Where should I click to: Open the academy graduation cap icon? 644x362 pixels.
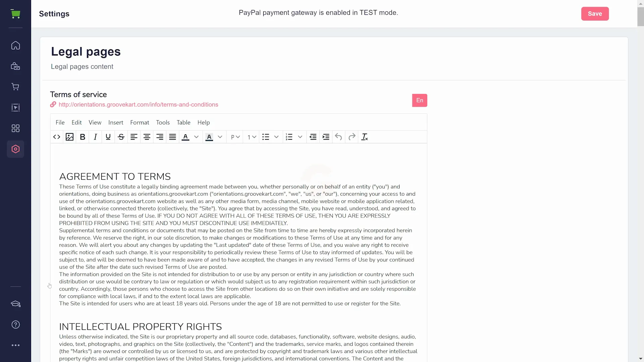[x=15, y=304]
